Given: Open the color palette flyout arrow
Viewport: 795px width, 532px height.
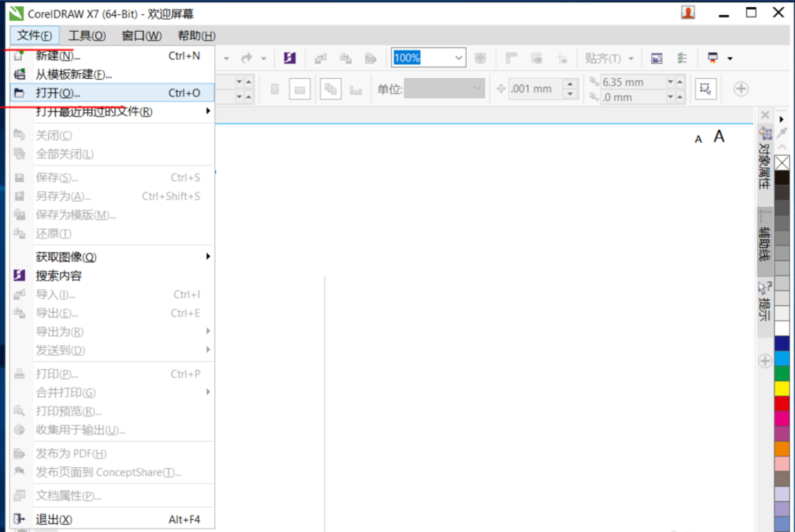Looking at the screenshot, I should coord(782,119).
